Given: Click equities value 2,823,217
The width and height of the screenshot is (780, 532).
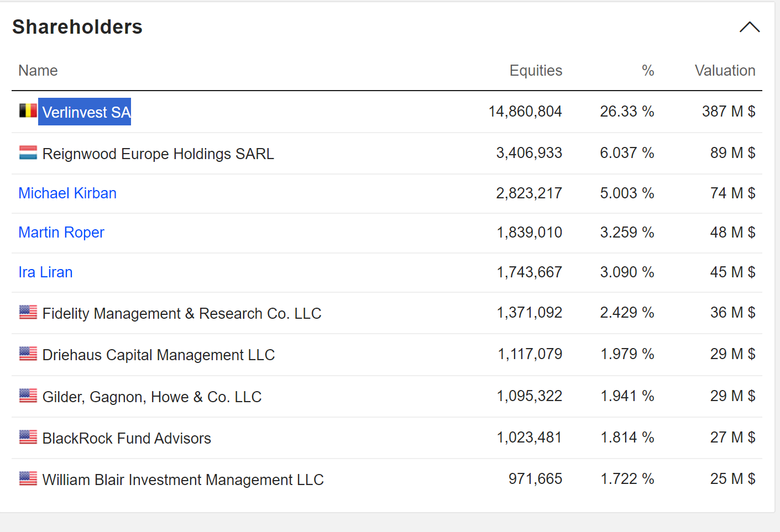Looking at the screenshot, I should (x=529, y=193).
